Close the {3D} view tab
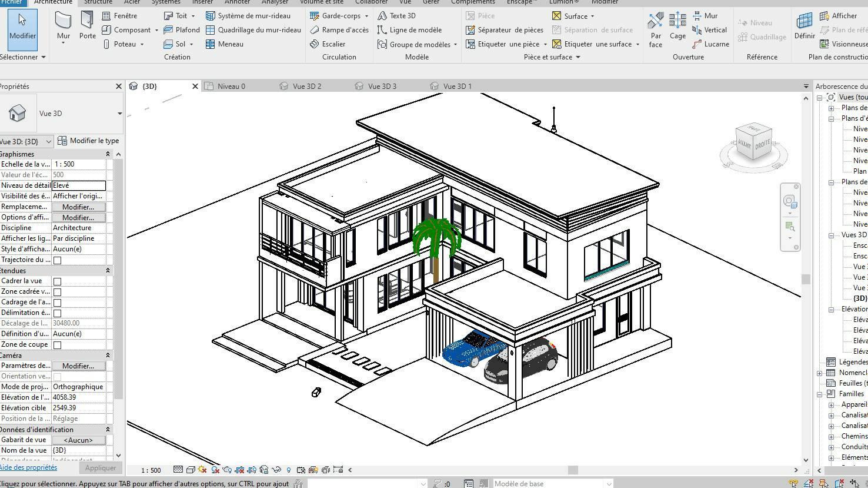The image size is (868, 488). (195, 87)
